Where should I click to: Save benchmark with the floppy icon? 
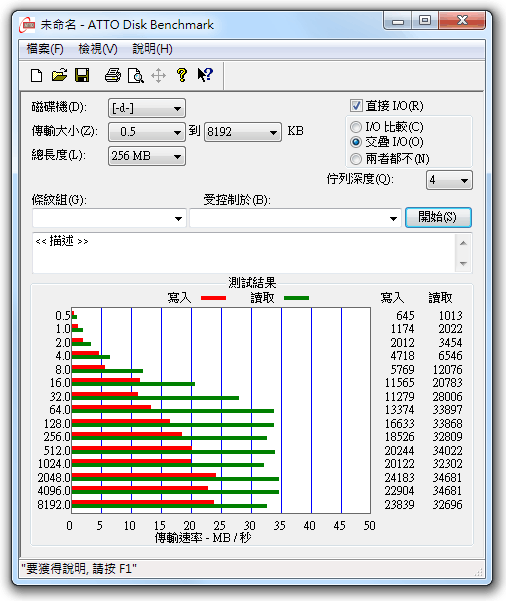[x=82, y=75]
